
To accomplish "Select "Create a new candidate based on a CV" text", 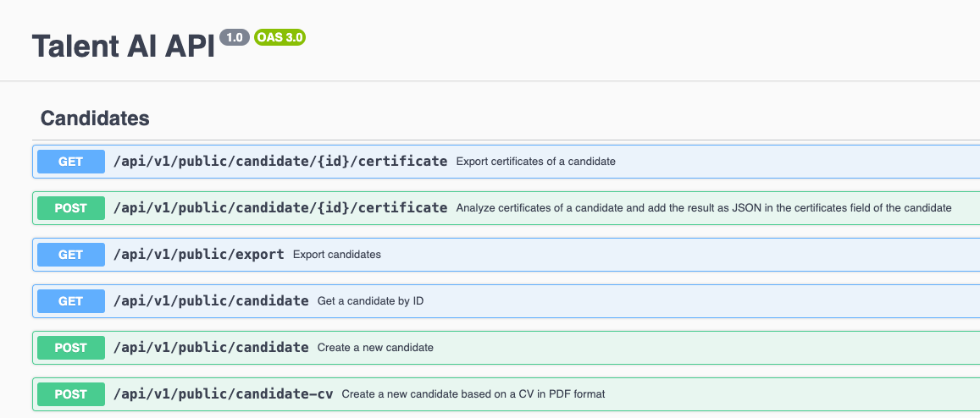I will [x=473, y=394].
